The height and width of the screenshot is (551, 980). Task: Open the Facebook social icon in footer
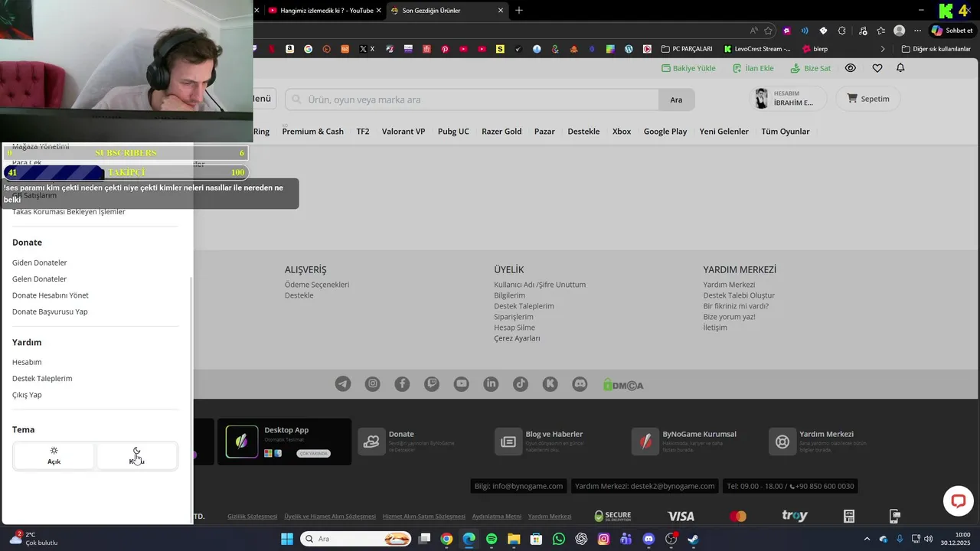(402, 384)
